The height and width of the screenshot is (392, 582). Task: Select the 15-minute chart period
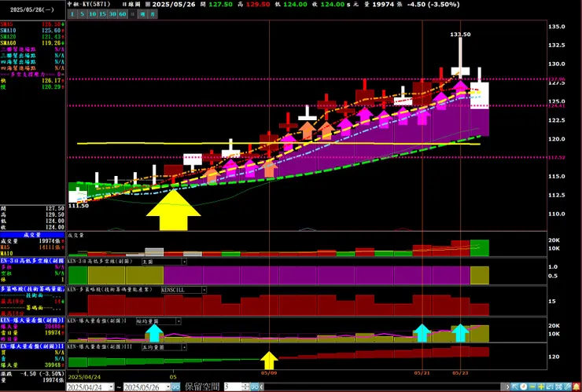pyautogui.click(x=102, y=14)
